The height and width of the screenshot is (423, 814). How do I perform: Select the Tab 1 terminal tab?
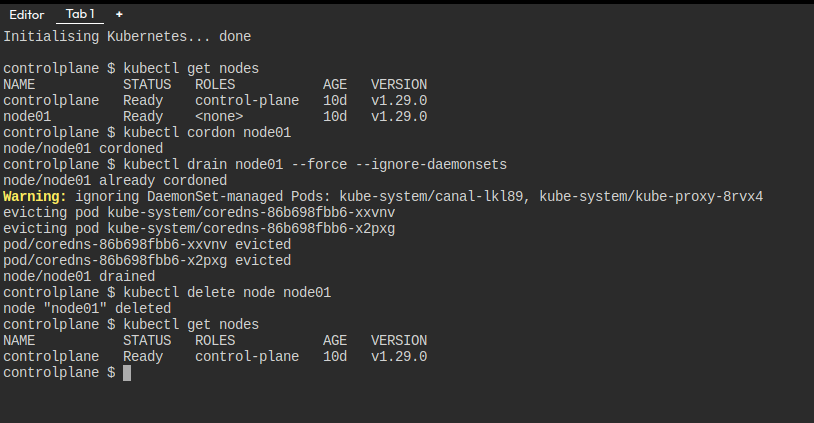click(x=80, y=14)
